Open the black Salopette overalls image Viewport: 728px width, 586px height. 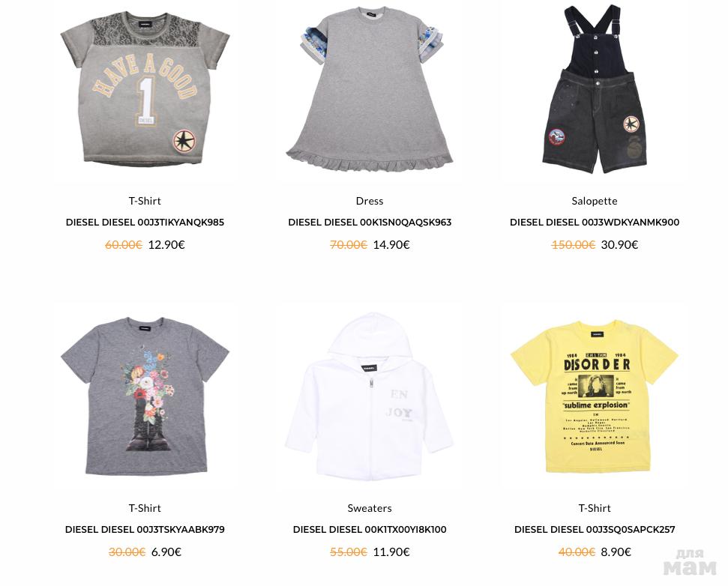[x=595, y=91]
